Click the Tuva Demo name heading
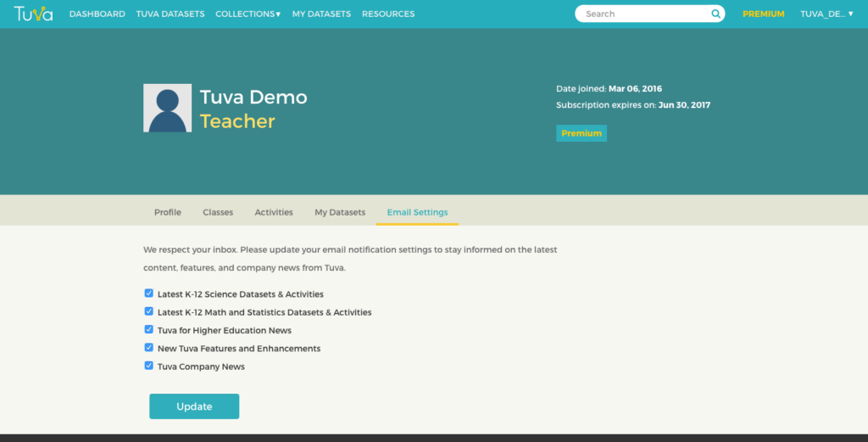The width and height of the screenshot is (868, 442). point(253,97)
